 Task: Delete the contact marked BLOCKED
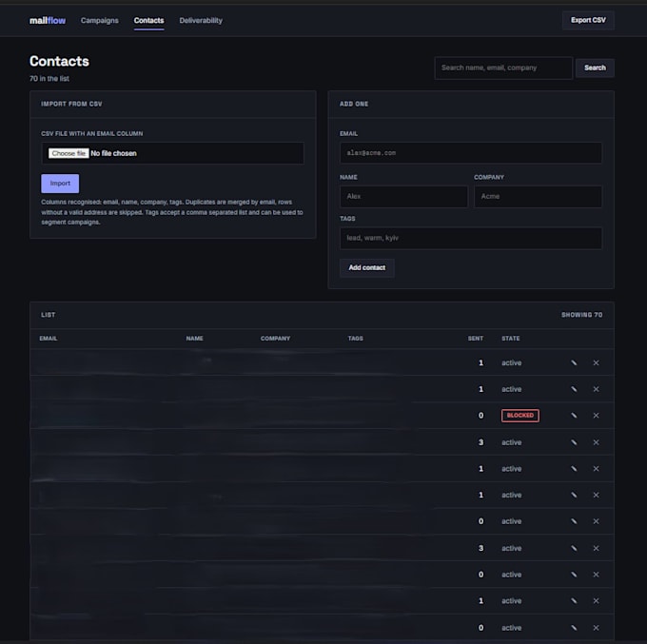tap(596, 416)
